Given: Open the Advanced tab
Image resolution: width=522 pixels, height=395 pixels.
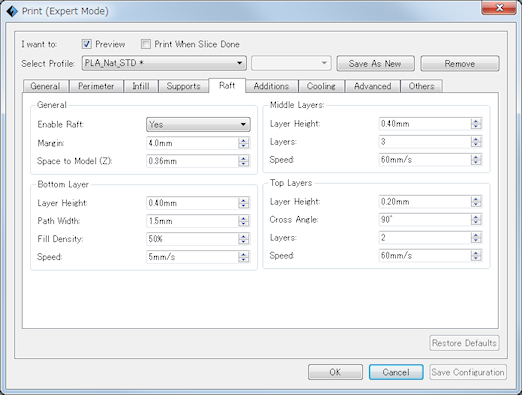Looking at the screenshot, I should click(372, 86).
